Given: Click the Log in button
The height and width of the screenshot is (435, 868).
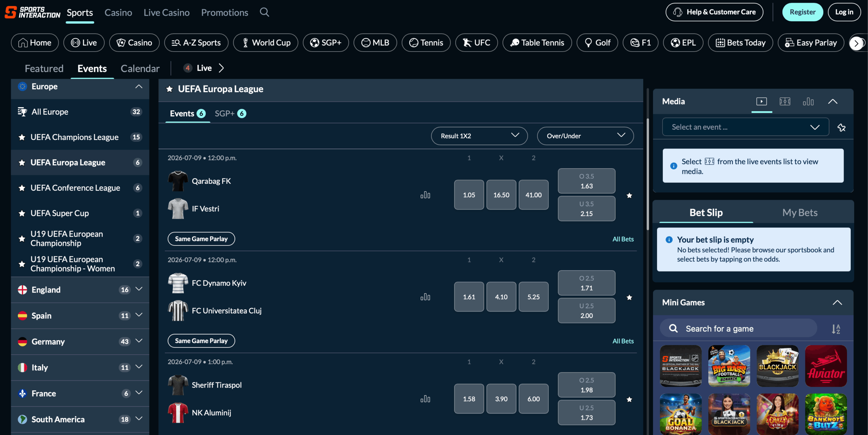Looking at the screenshot, I should tap(844, 12).
